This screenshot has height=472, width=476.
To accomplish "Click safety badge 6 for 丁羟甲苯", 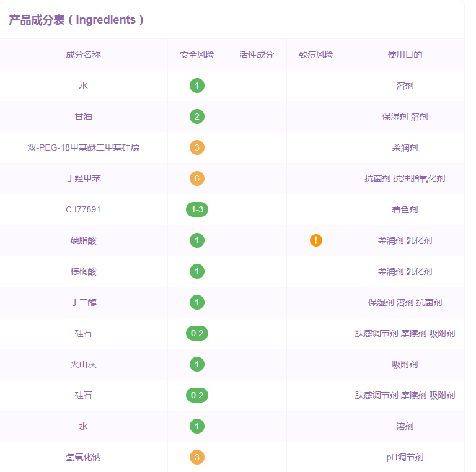I will point(196,178).
